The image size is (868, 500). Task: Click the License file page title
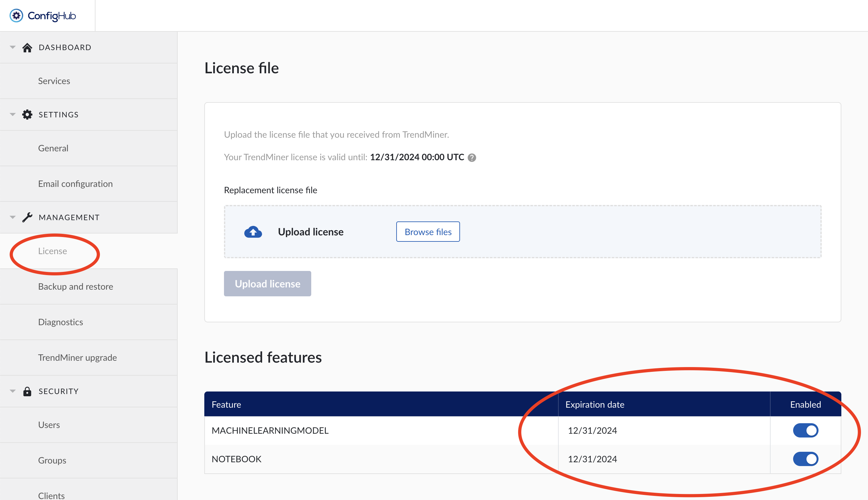241,68
